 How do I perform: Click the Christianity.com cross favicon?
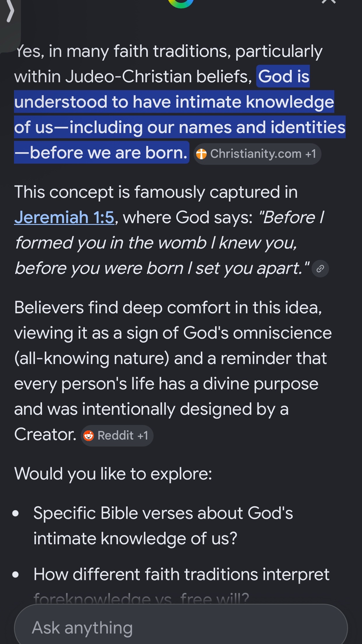click(x=201, y=154)
